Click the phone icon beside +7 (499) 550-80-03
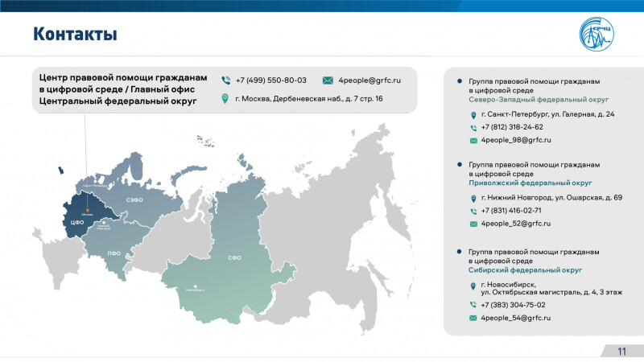 (226, 80)
